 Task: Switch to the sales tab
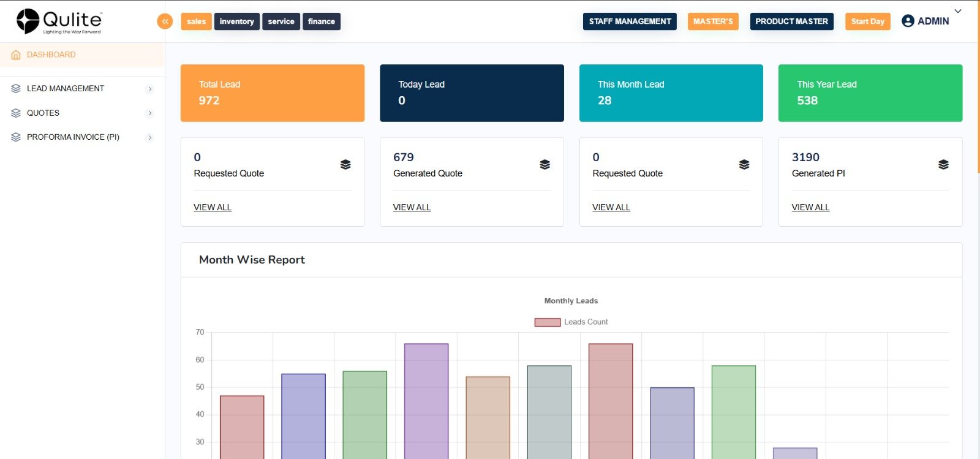(196, 21)
